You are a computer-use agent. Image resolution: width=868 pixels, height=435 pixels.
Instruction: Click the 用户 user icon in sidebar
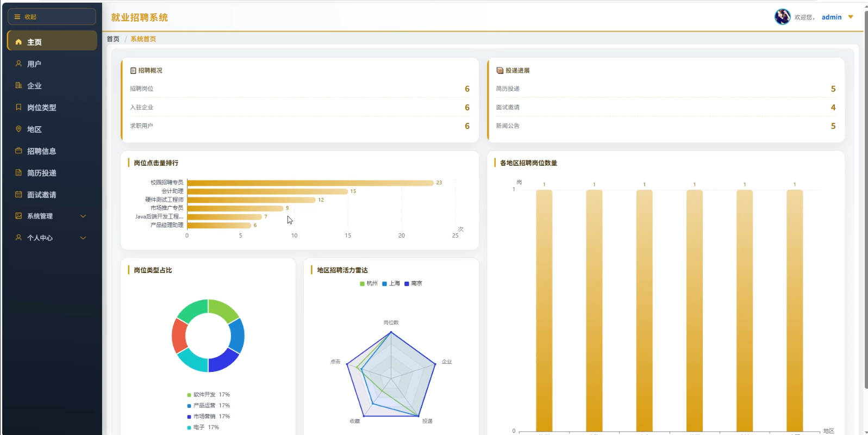(18, 64)
